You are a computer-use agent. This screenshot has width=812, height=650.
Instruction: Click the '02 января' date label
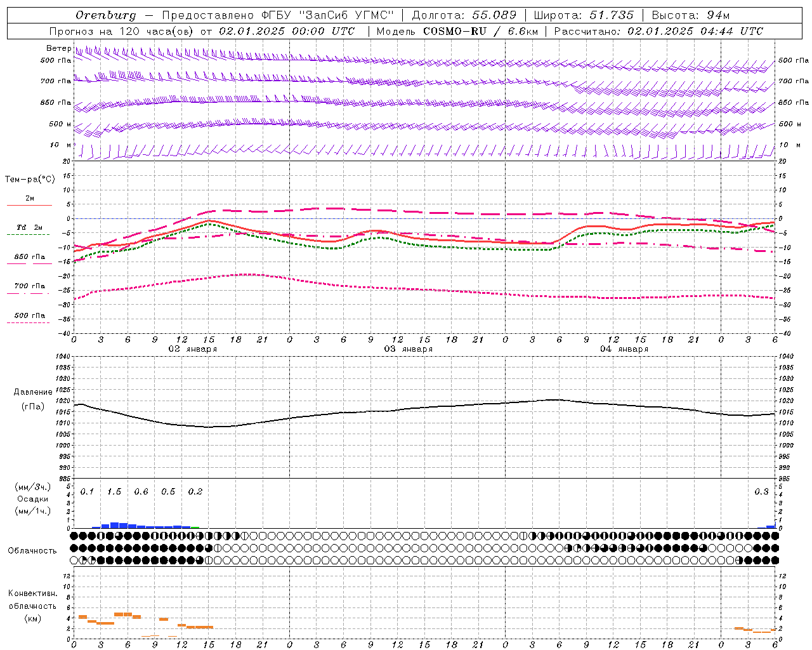[192, 349]
